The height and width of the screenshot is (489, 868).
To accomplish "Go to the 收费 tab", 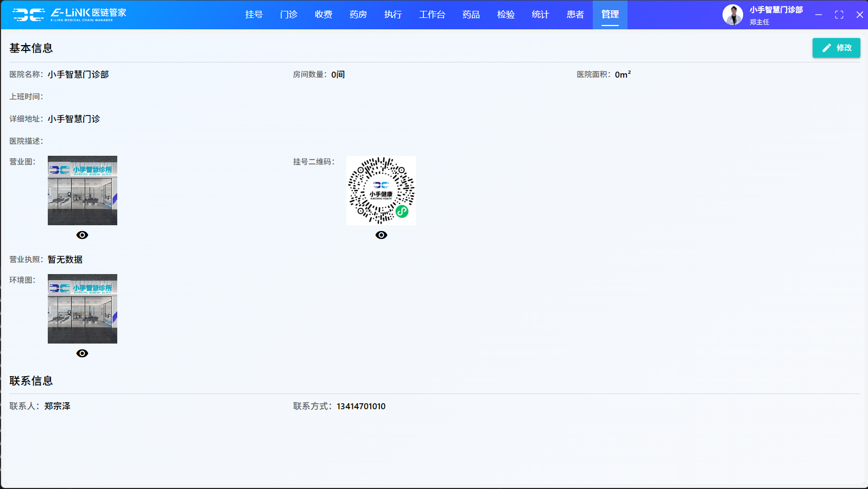I will [323, 15].
